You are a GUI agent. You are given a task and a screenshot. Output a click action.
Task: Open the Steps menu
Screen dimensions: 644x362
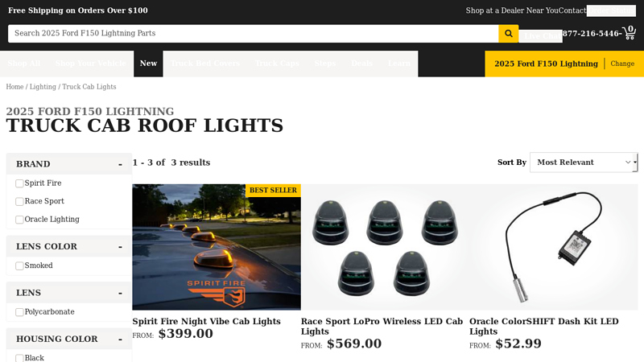(325, 64)
